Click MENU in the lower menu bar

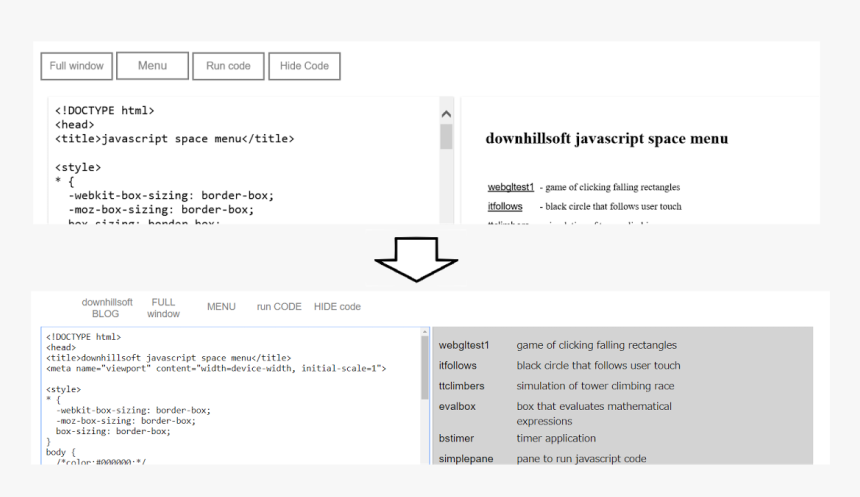point(221,307)
